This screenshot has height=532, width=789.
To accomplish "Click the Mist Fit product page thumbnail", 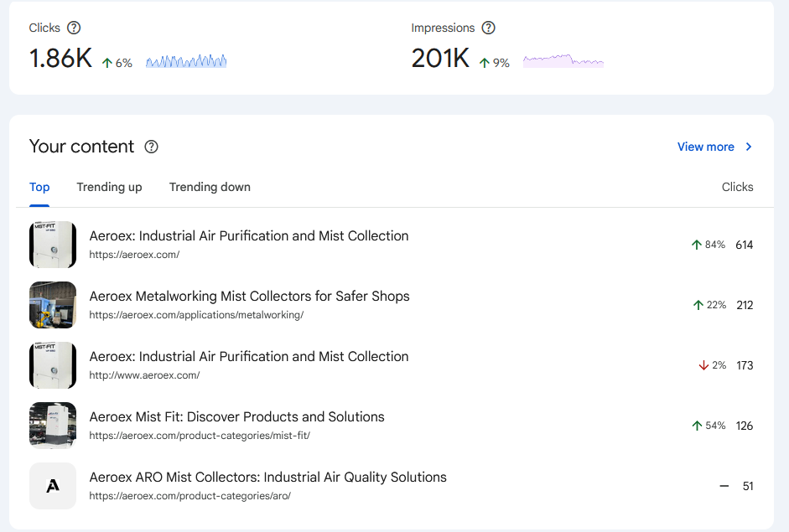I will tap(53, 426).
